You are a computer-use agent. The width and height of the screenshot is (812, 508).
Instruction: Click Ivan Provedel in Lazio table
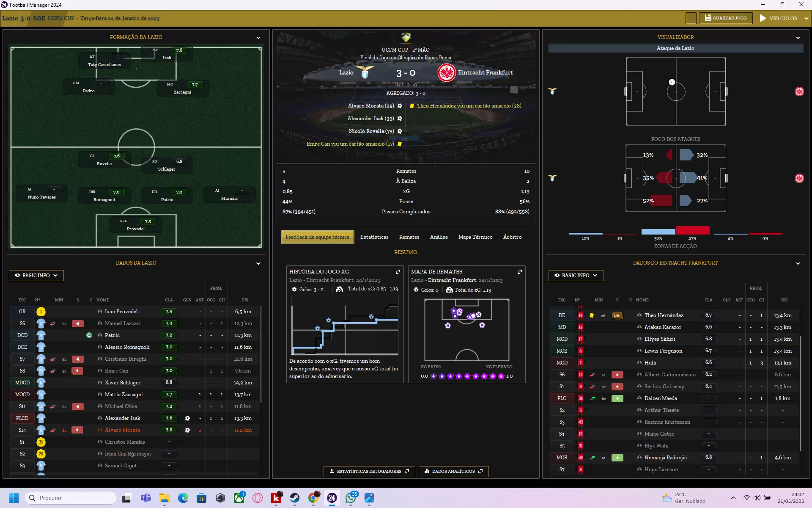(x=121, y=312)
